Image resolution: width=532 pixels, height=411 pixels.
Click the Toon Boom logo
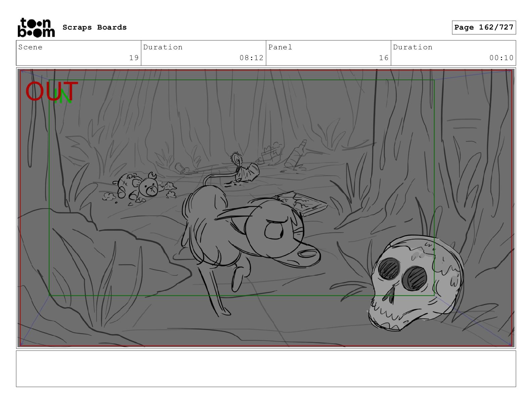(x=36, y=28)
